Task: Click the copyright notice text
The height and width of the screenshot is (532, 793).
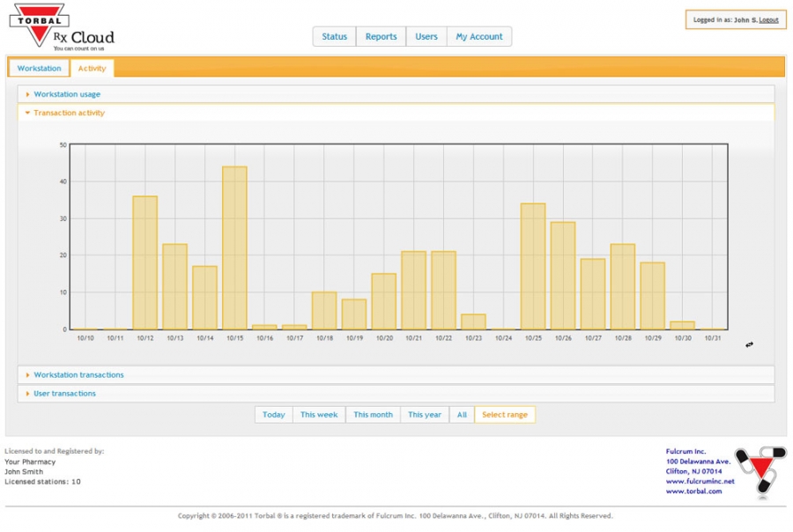Action: [395, 516]
